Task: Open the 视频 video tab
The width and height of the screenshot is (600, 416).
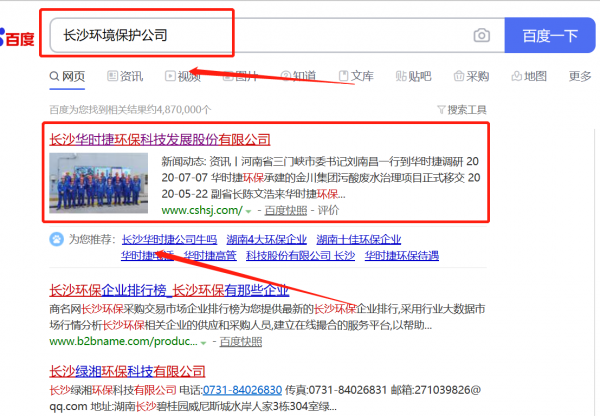Action: click(x=182, y=76)
